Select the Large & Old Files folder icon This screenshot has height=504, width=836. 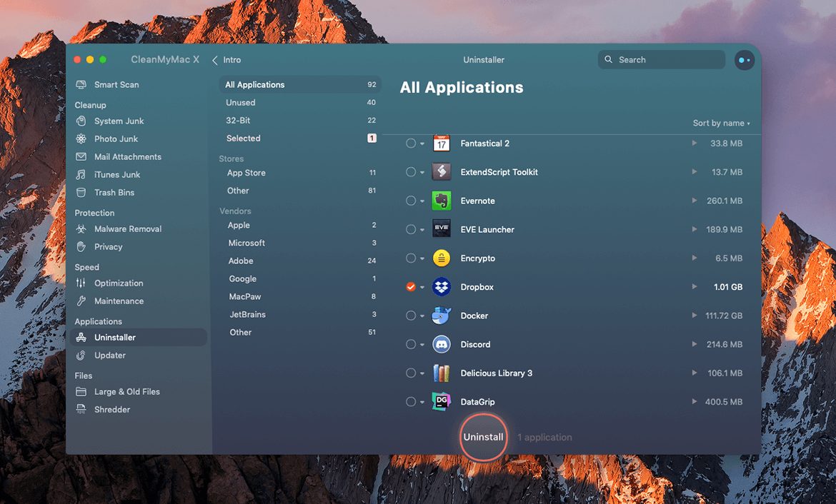click(81, 392)
